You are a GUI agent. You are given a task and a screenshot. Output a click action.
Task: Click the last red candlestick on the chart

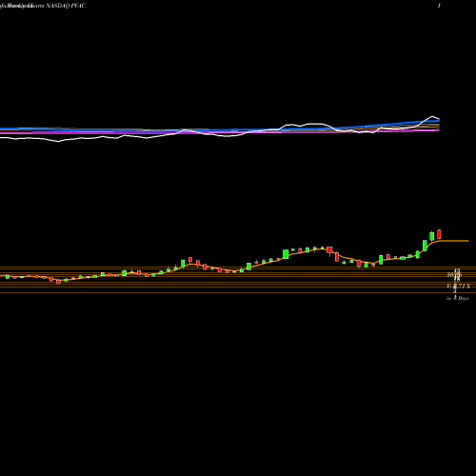(x=439, y=234)
